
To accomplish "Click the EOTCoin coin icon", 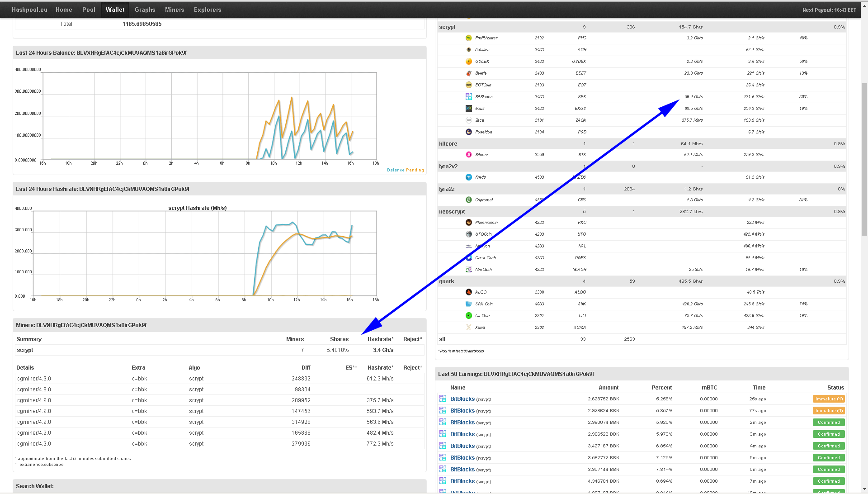I will tap(469, 85).
